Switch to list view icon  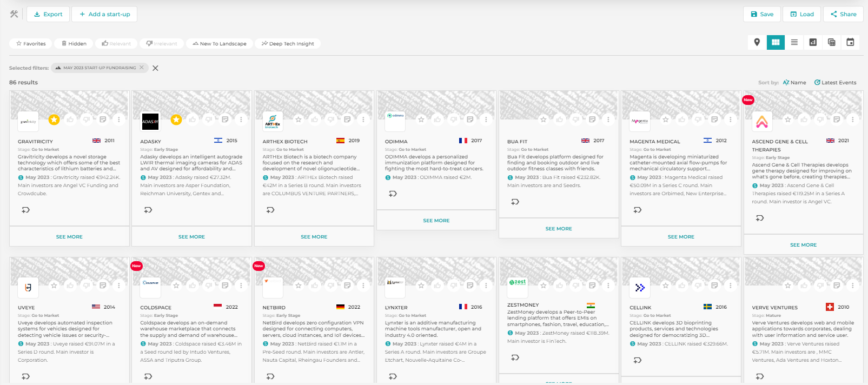tap(794, 42)
